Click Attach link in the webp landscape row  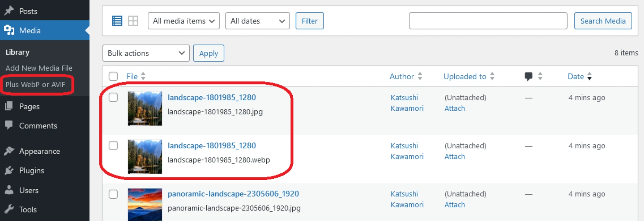[455, 156]
